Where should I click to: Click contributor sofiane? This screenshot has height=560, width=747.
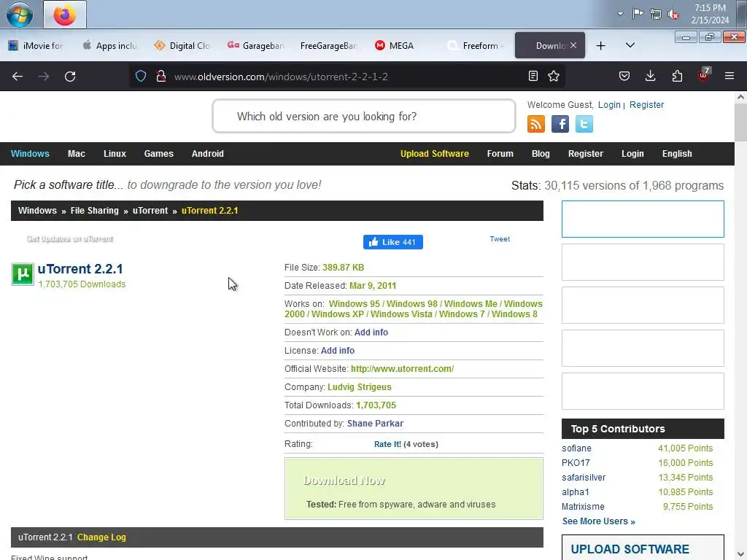click(x=576, y=448)
